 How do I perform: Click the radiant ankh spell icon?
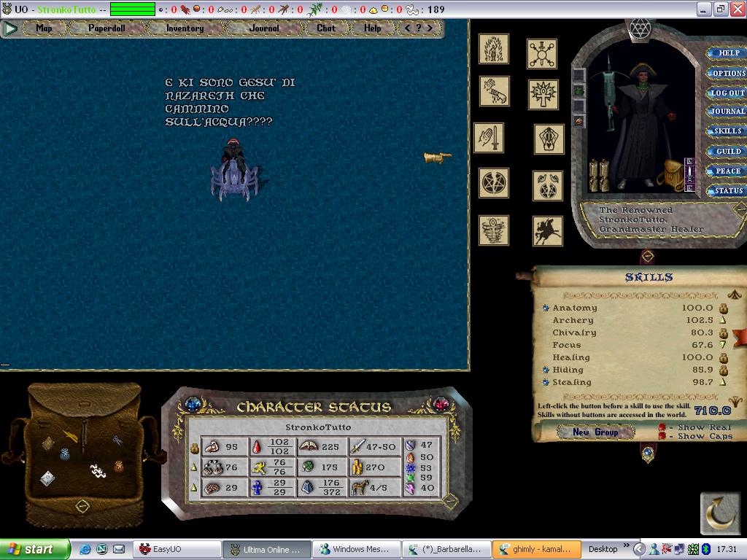543,94
